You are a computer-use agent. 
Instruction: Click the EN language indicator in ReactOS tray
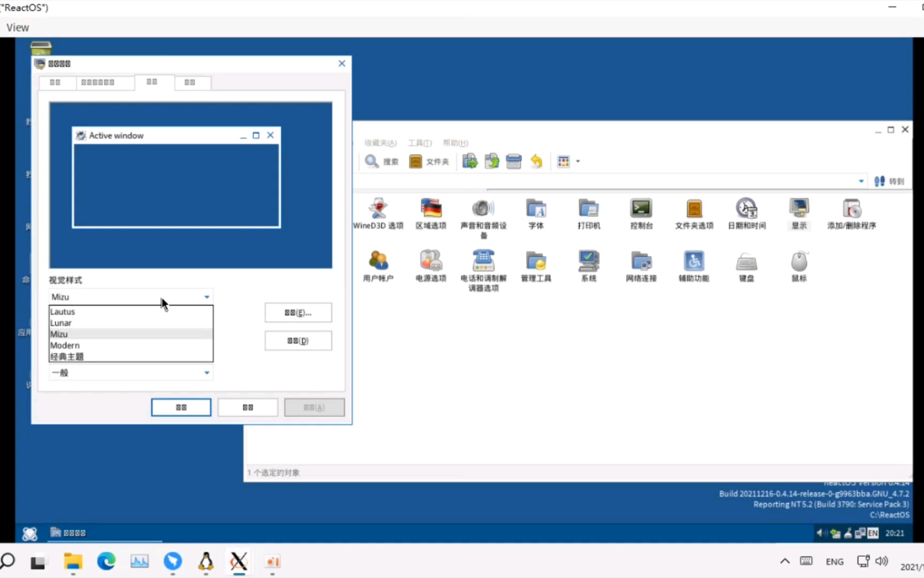[873, 533]
